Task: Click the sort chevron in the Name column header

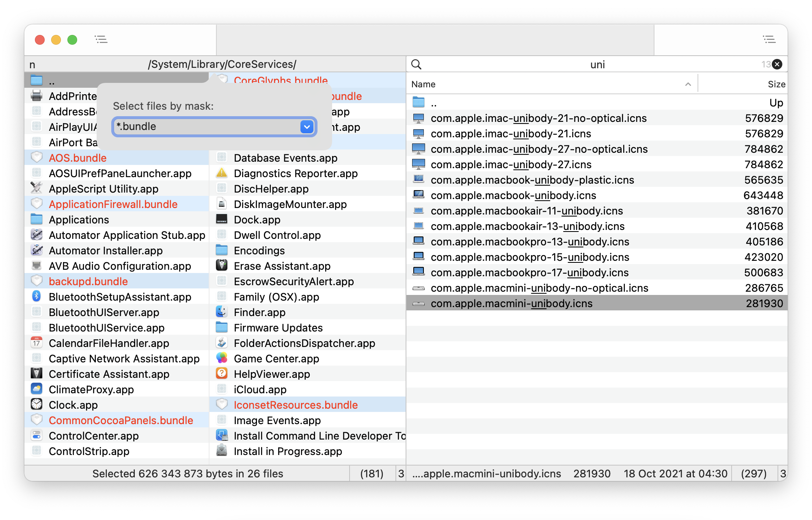Action: click(x=688, y=84)
